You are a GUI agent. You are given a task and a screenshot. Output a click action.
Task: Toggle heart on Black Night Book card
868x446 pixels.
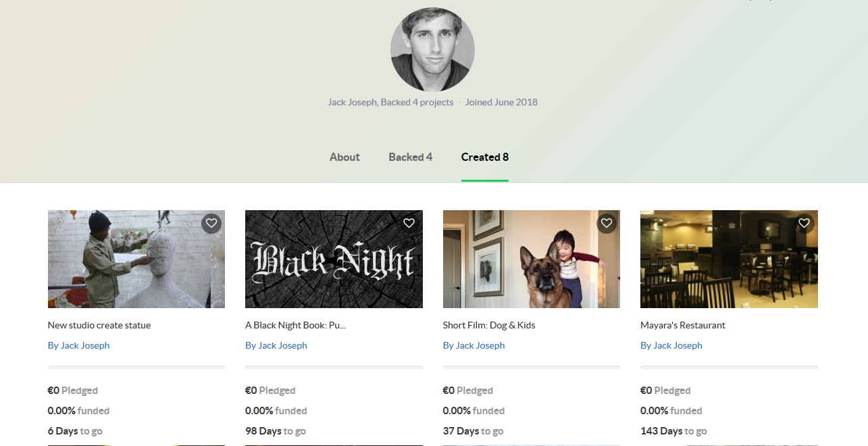[409, 223]
